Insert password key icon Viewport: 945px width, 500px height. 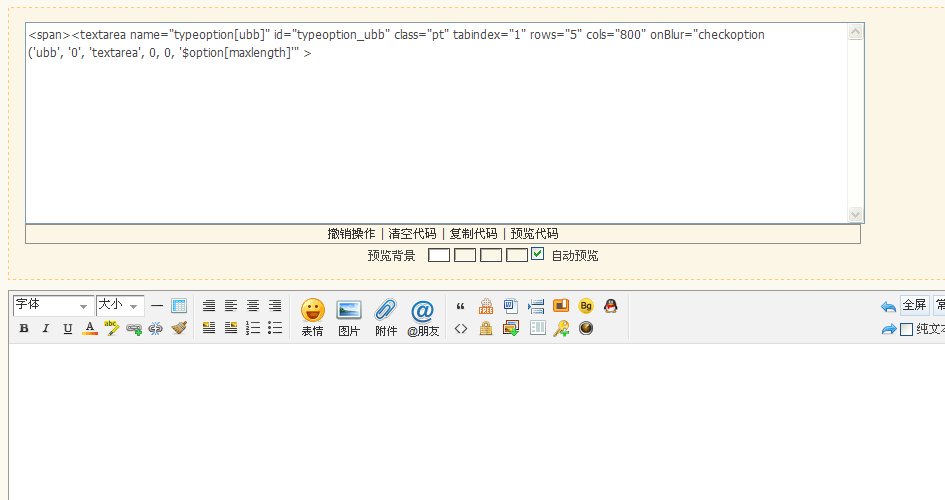(562, 328)
